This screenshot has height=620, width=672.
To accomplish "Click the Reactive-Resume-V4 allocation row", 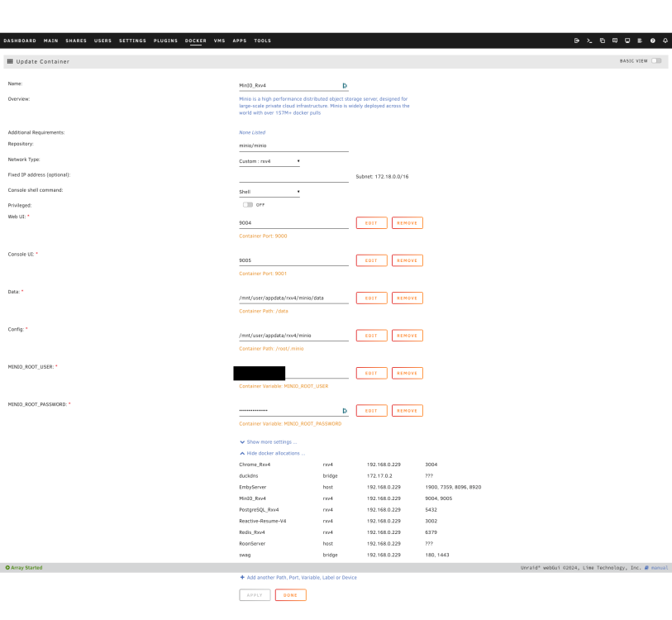I will click(x=338, y=521).
